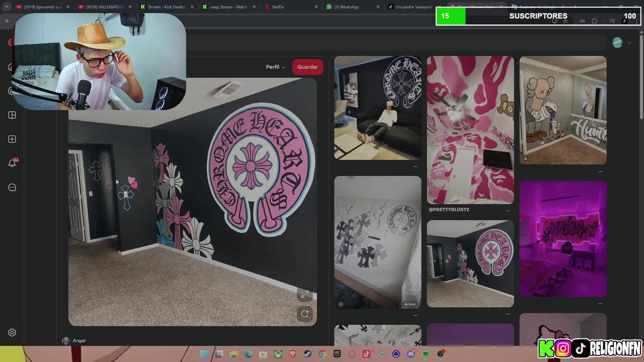Close the WhatsApp tab
Screen dimensions: 644x362
[x=378, y=7]
